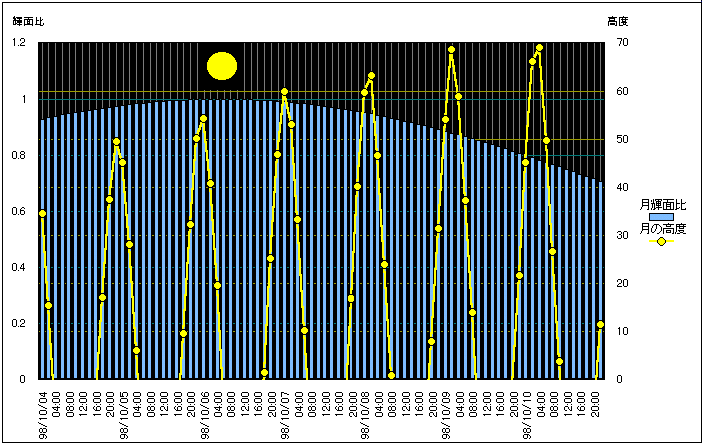Click the 高度 right axis title
The height and width of the screenshot is (443, 702).
pos(617,21)
